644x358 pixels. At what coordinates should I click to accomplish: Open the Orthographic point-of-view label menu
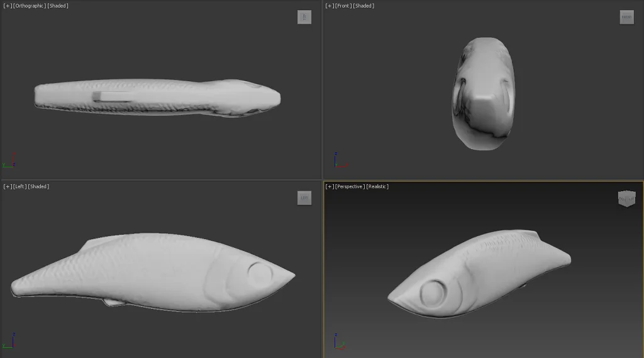(29, 6)
